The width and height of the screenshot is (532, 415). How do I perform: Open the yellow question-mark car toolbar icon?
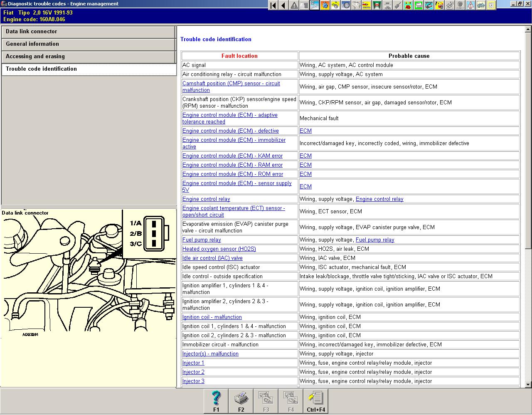pos(439,5)
